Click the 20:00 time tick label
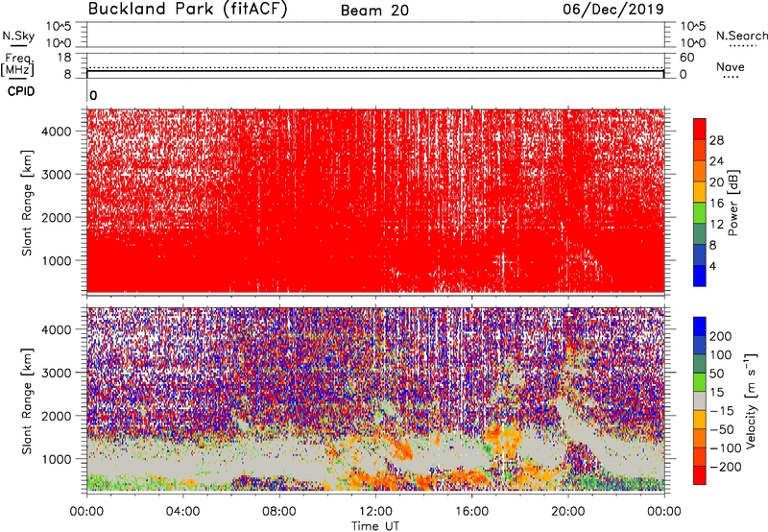 click(567, 512)
